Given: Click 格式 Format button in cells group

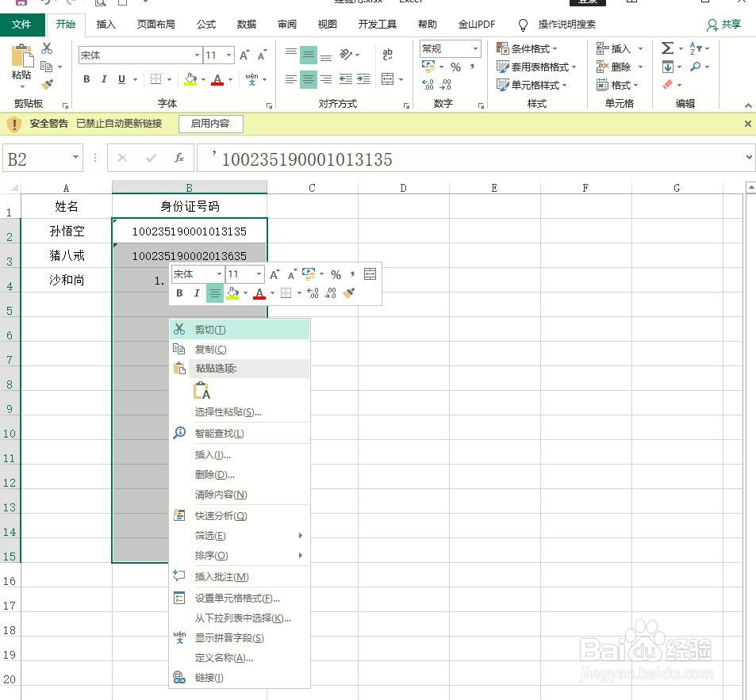Looking at the screenshot, I should (x=617, y=85).
